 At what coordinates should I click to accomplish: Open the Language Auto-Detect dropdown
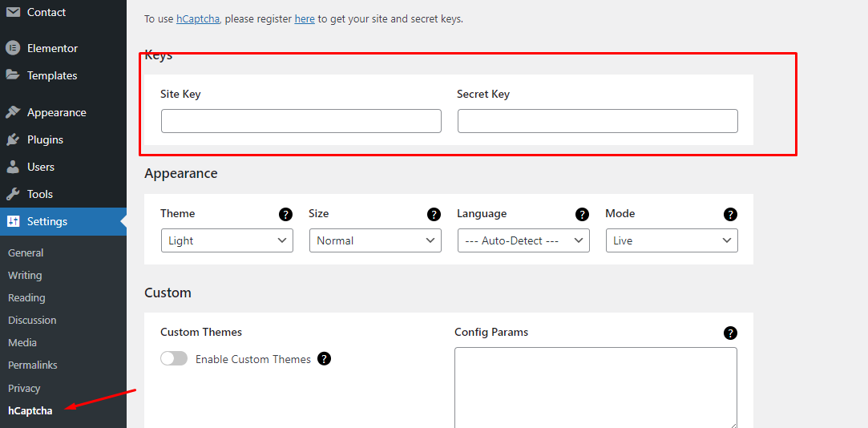523,240
